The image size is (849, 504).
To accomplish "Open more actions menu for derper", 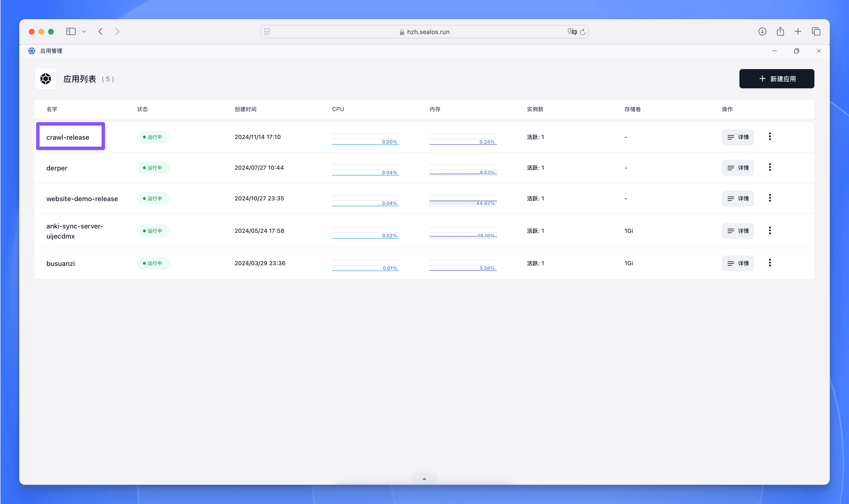I will click(x=770, y=167).
